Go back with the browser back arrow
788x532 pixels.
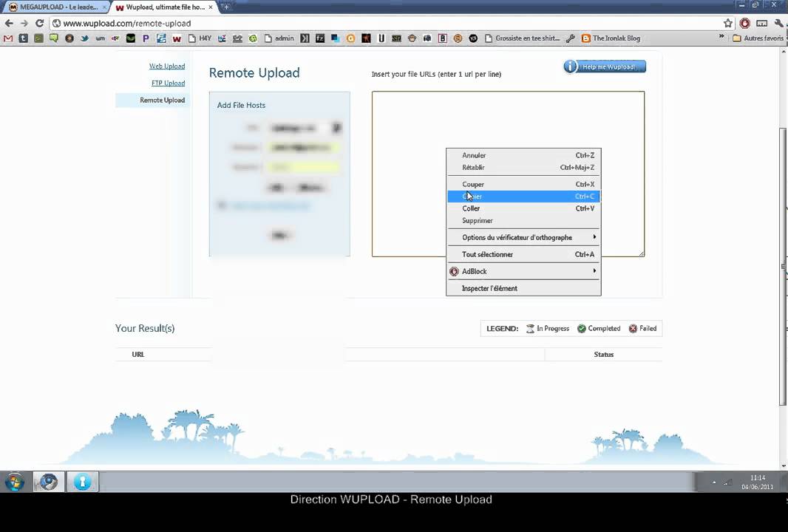point(9,23)
